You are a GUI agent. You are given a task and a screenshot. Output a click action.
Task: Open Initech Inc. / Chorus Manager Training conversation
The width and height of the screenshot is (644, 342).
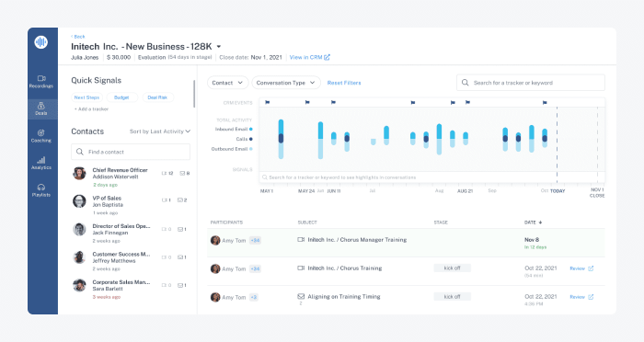[357, 240]
